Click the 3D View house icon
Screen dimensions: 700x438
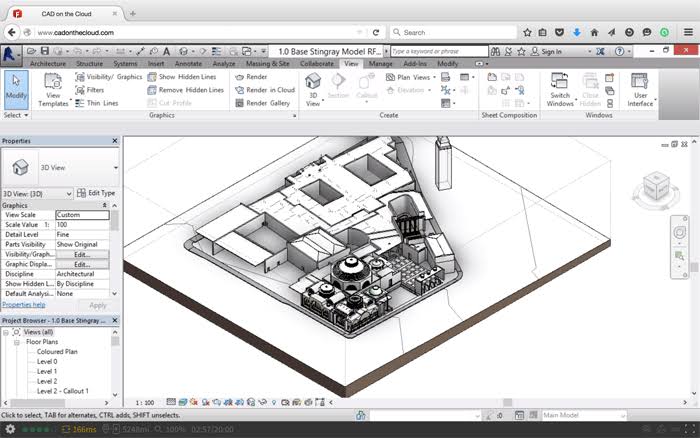click(313, 81)
